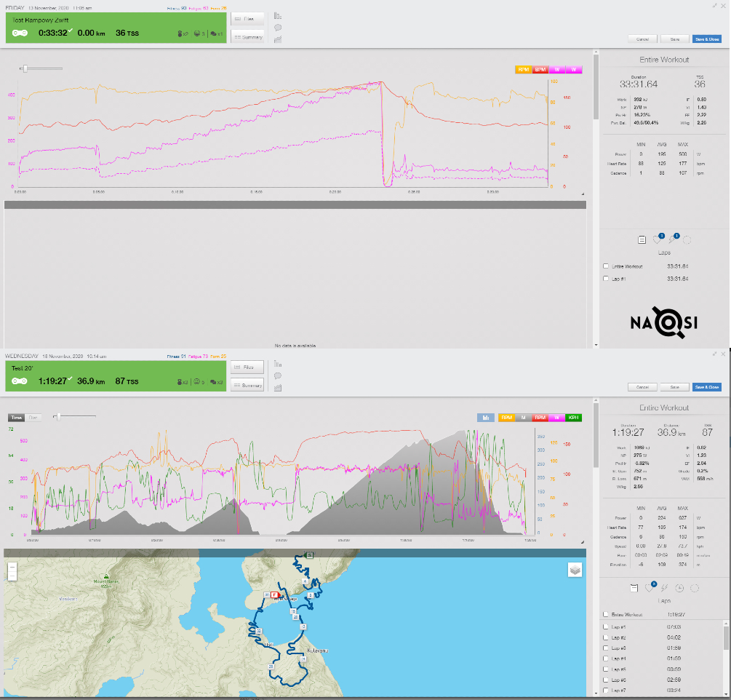Viewport: 731px width, 700px height.
Task: Click bar chart icon beside top Files button
Action: point(278,15)
